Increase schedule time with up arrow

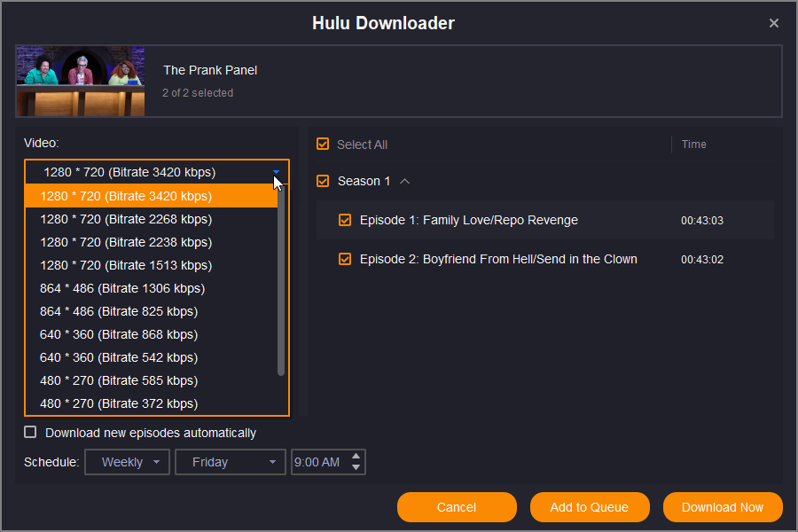[356, 456]
